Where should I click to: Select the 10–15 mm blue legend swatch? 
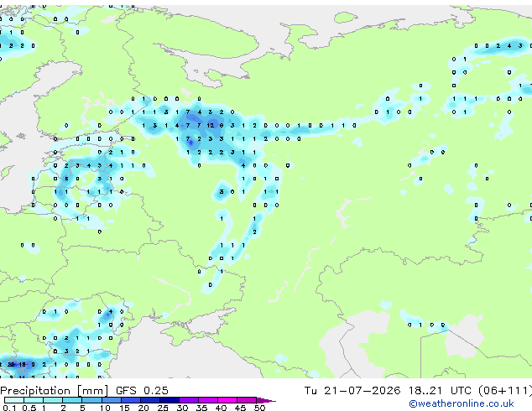coord(111,400)
